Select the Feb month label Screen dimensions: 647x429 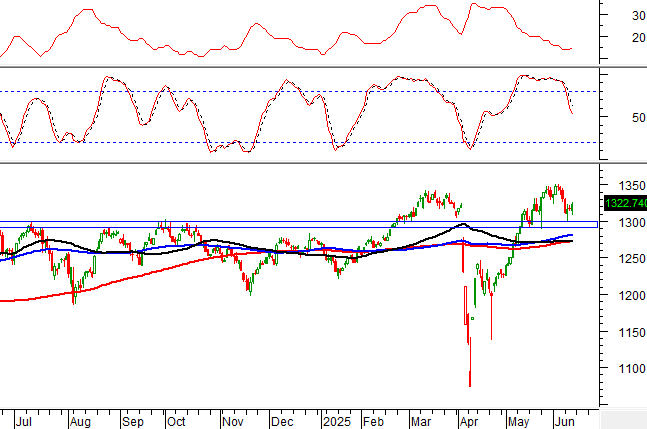point(373,422)
